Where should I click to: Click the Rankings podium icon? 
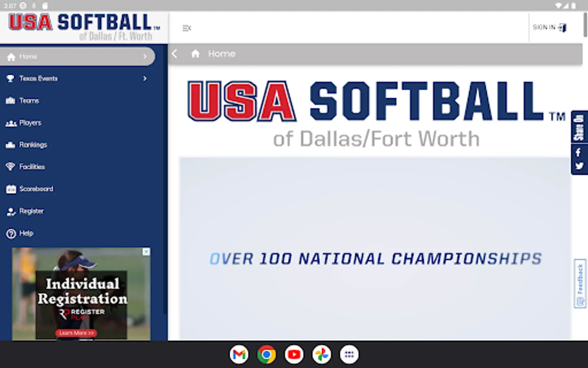11,145
